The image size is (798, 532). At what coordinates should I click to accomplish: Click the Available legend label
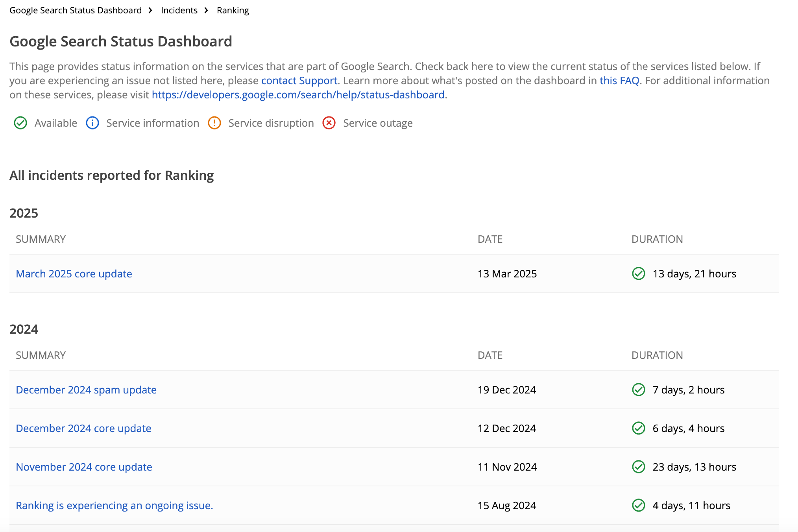[56, 123]
